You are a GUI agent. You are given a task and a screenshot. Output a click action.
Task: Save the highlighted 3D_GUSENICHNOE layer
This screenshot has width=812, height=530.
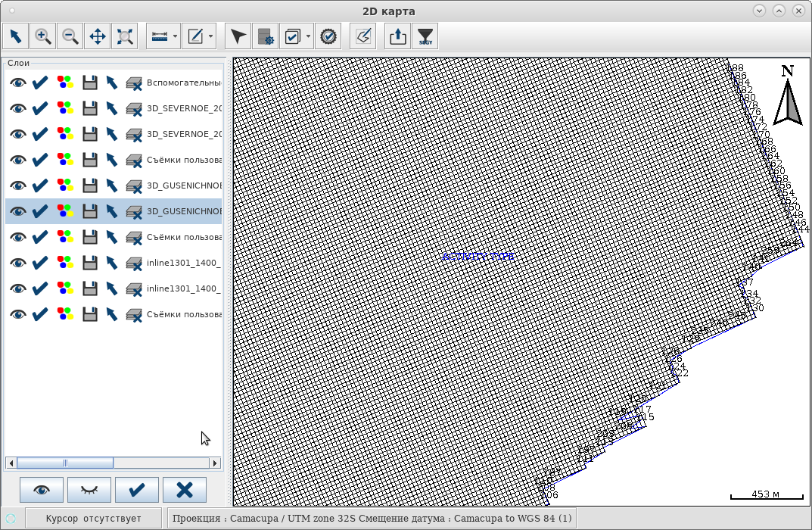pyautogui.click(x=90, y=211)
